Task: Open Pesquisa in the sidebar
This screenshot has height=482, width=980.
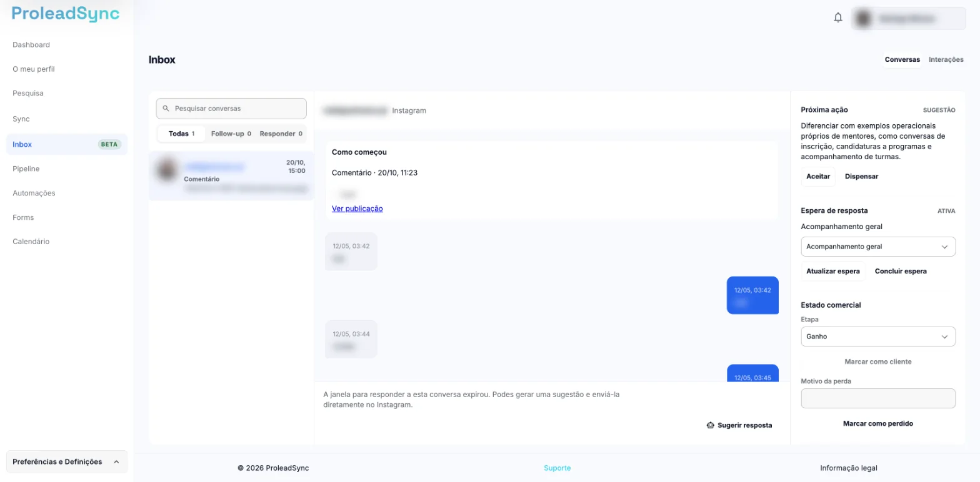Action: point(28,94)
